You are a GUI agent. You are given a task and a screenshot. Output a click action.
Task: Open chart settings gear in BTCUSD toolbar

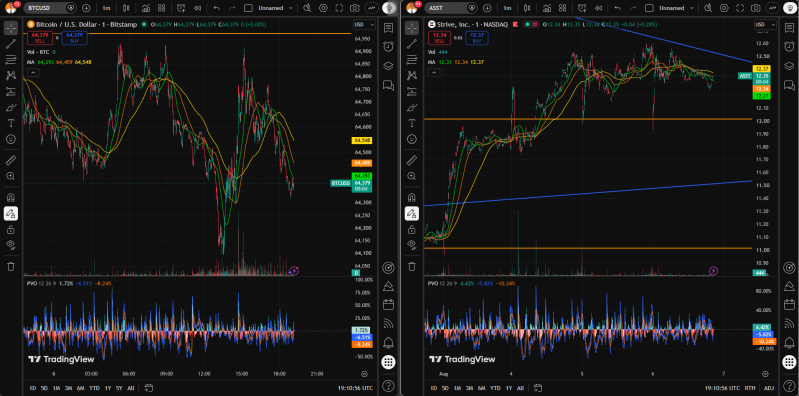click(323, 8)
